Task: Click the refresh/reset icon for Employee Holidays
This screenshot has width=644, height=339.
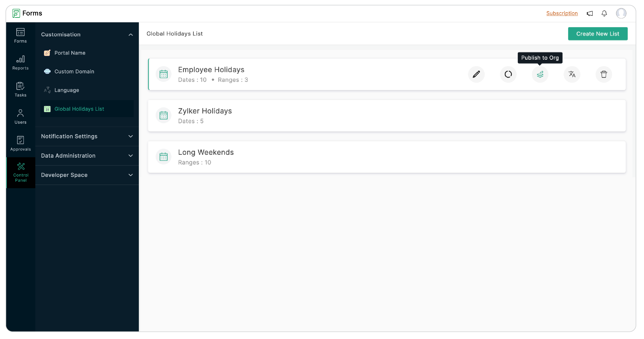Action: point(508,74)
